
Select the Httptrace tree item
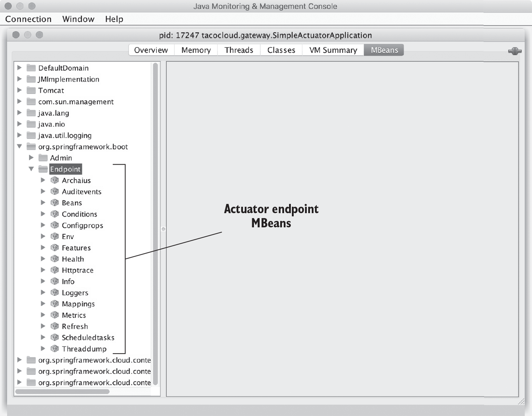(78, 270)
